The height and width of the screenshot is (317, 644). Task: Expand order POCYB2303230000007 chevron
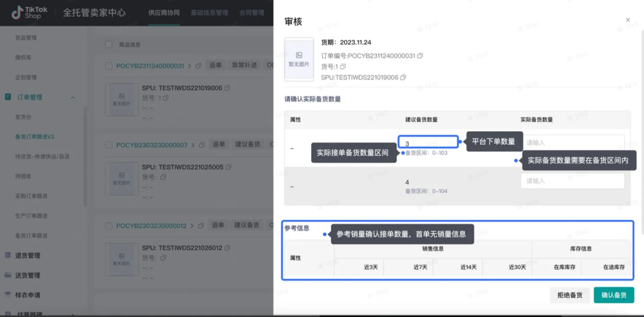[x=193, y=145]
